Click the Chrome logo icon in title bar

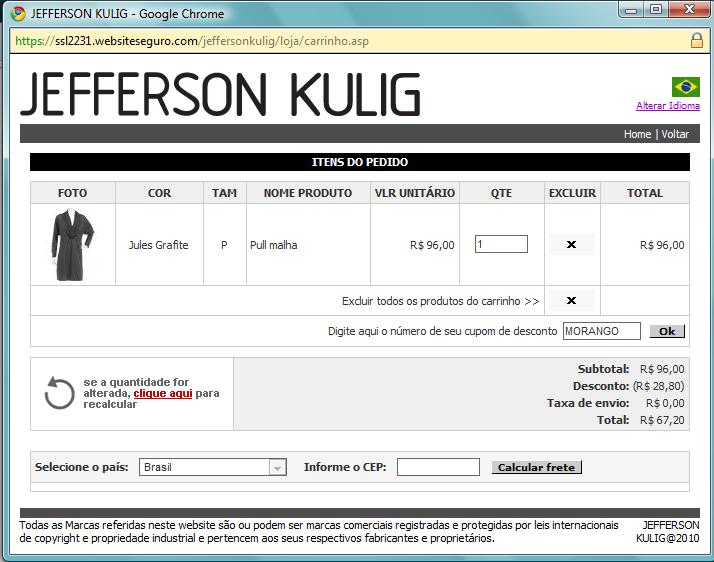pyautogui.click(x=18, y=14)
